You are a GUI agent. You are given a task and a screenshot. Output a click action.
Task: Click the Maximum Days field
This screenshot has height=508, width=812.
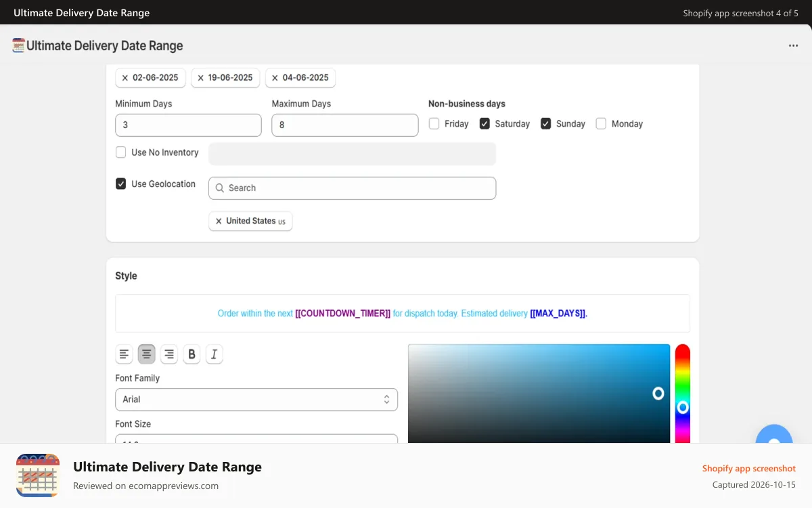345,125
